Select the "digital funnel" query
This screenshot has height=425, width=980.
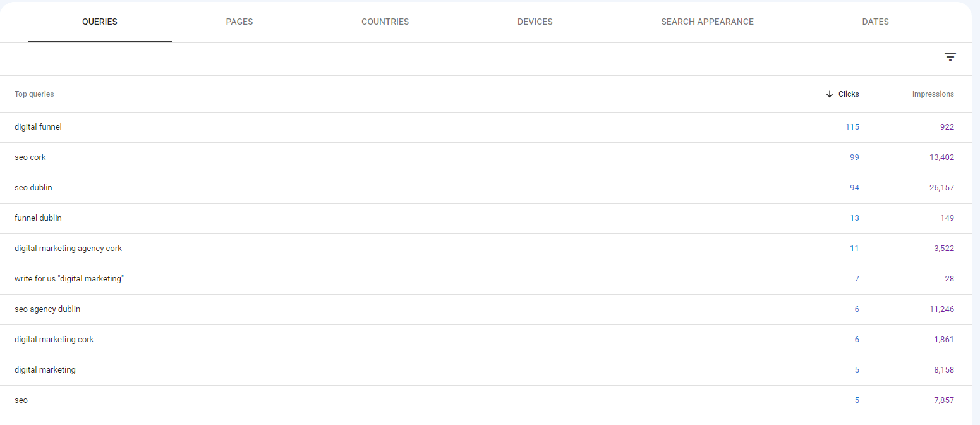click(39, 127)
